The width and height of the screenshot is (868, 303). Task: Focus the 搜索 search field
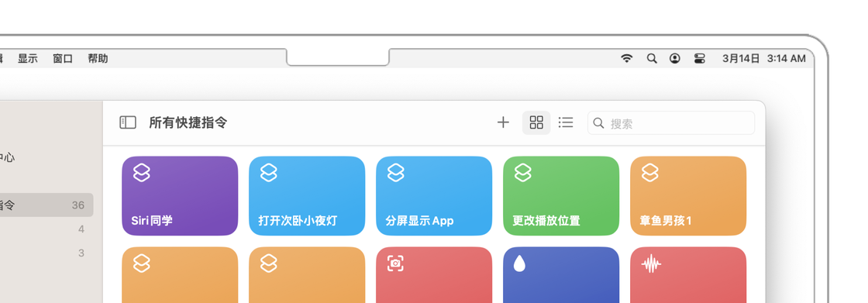tap(671, 123)
